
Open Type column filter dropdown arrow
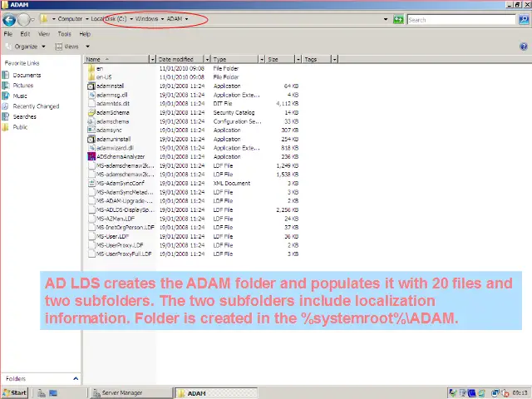click(262, 59)
